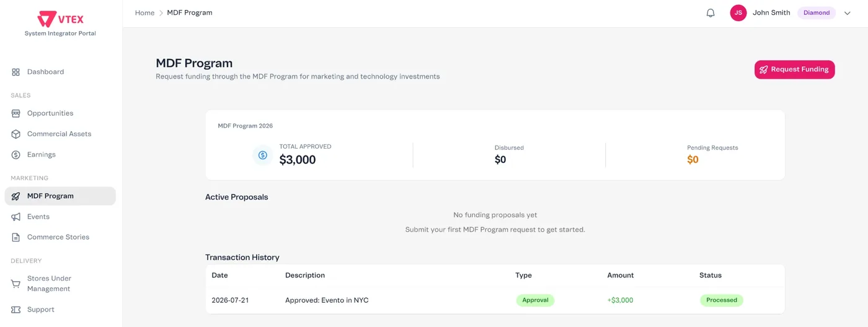Click the JS user avatar
The height and width of the screenshot is (327, 868).
[738, 13]
